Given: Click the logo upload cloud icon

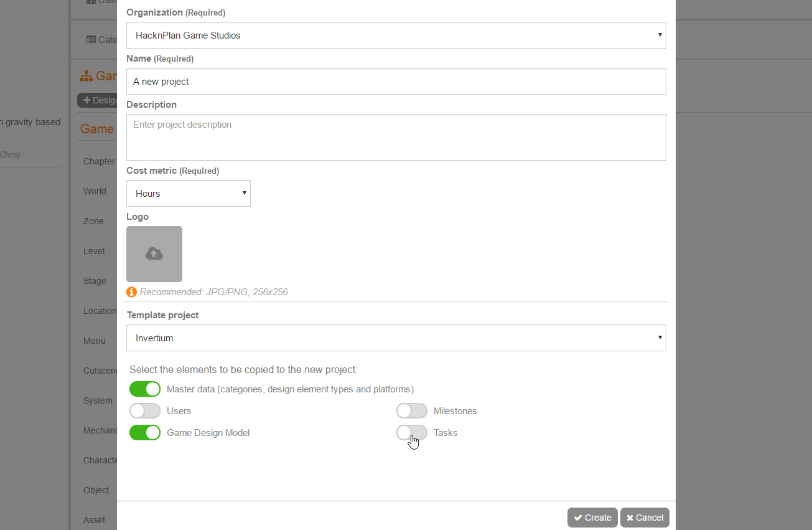Looking at the screenshot, I should [154, 253].
